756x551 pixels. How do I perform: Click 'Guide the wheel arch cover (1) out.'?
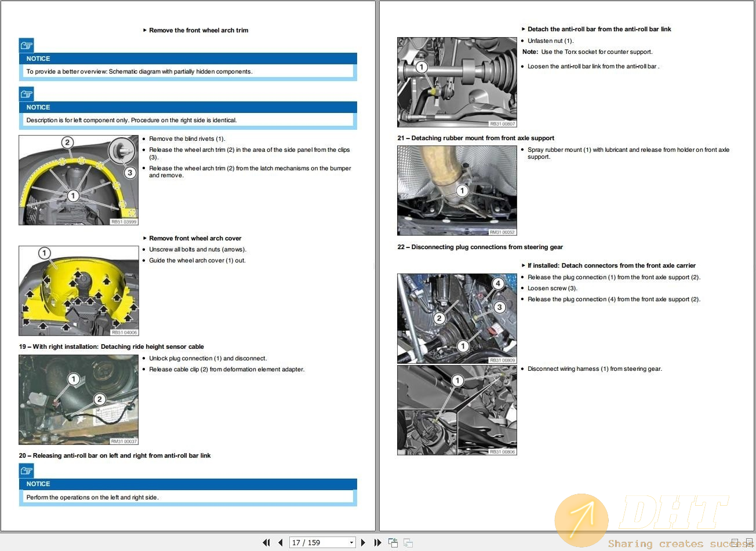point(197,260)
